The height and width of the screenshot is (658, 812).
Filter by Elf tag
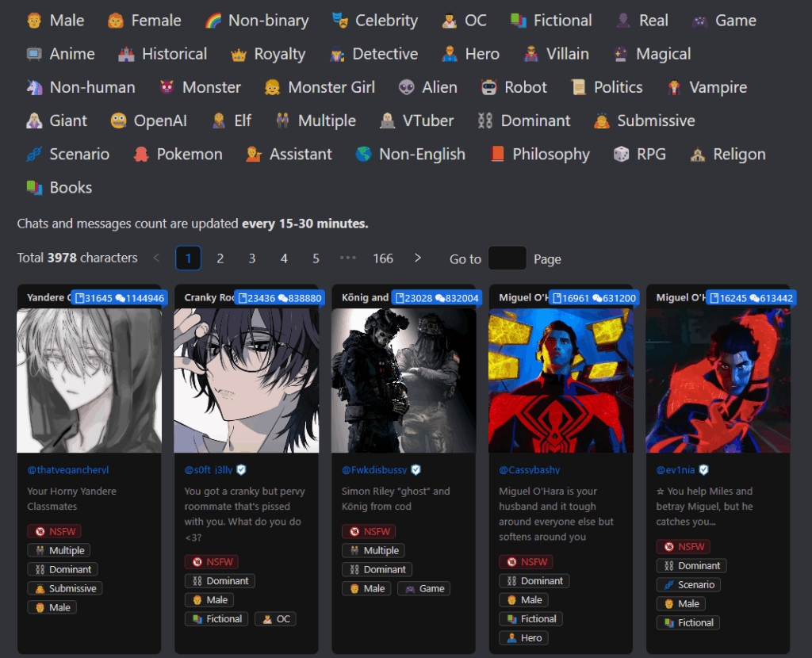(231, 121)
